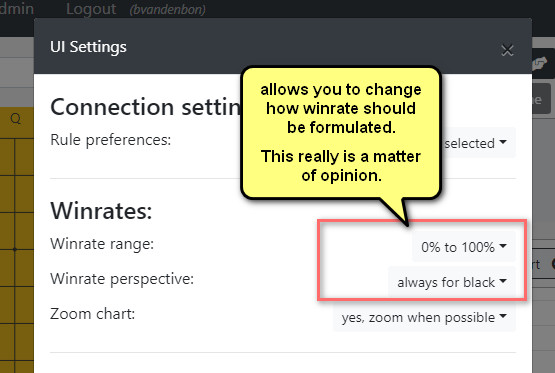The height and width of the screenshot is (373, 555).
Task: Click the Connection settings heading
Action: (x=146, y=107)
